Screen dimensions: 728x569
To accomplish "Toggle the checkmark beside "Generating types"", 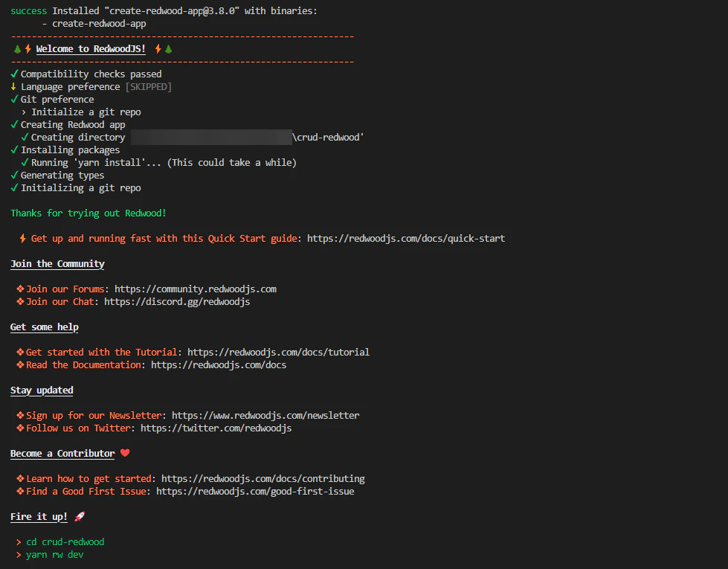I will [13, 175].
